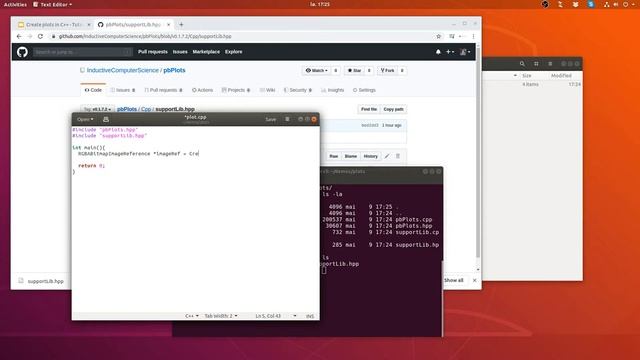Click Issues in GitHub header
The height and width of the screenshot is (360, 640).
pos(180,52)
